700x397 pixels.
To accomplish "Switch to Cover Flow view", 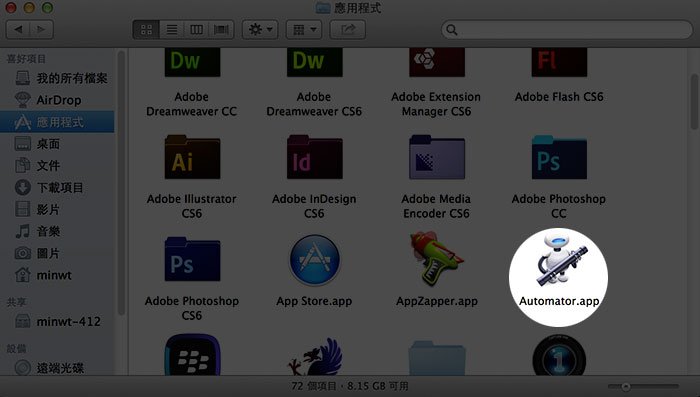I will pyautogui.click(x=221, y=30).
